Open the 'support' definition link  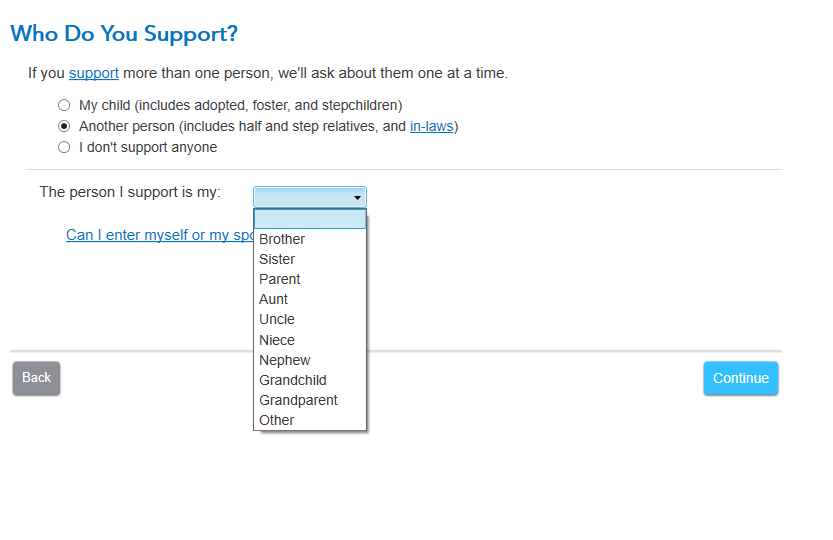(x=94, y=73)
